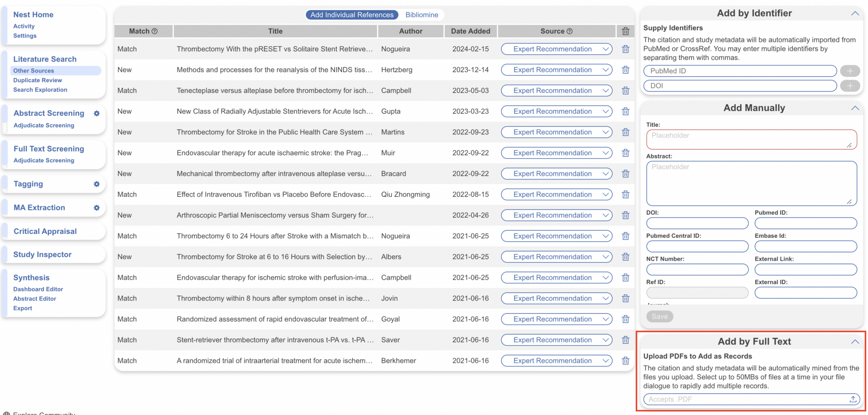Image resolution: width=868 pixels, height=415 pixels.
Task: Click the Title input field in Add Manually
Action: pyautogui.click(x=751, y=139)
